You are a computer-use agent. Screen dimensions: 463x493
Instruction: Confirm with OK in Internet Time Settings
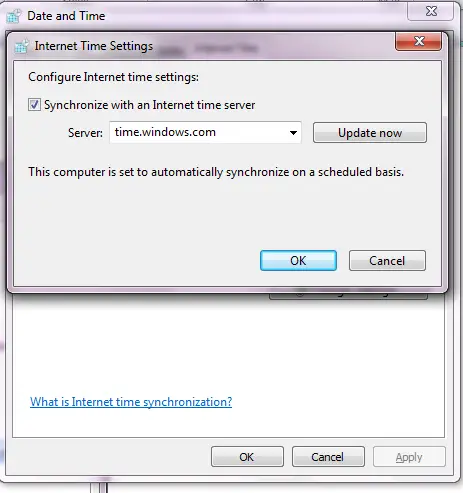pos(298,261)
